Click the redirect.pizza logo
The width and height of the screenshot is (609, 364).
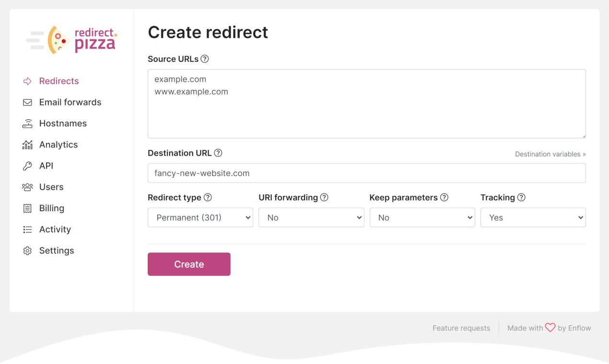click(x=71, y=40)
